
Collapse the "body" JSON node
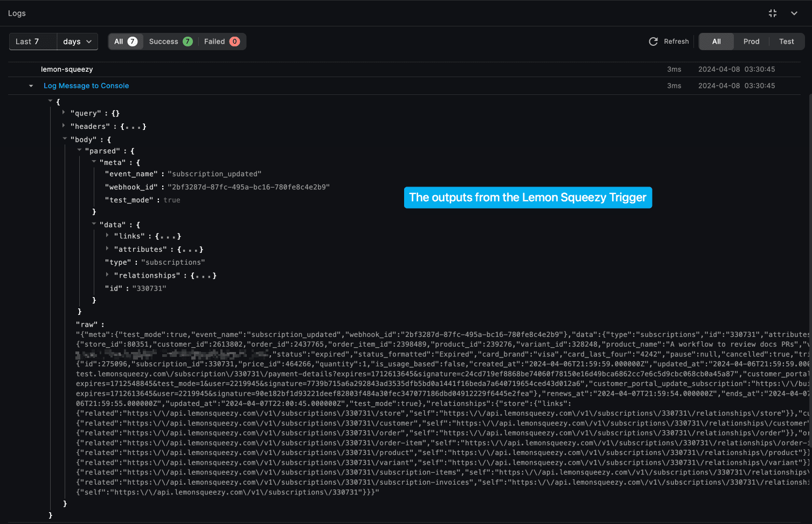(65, 139)
